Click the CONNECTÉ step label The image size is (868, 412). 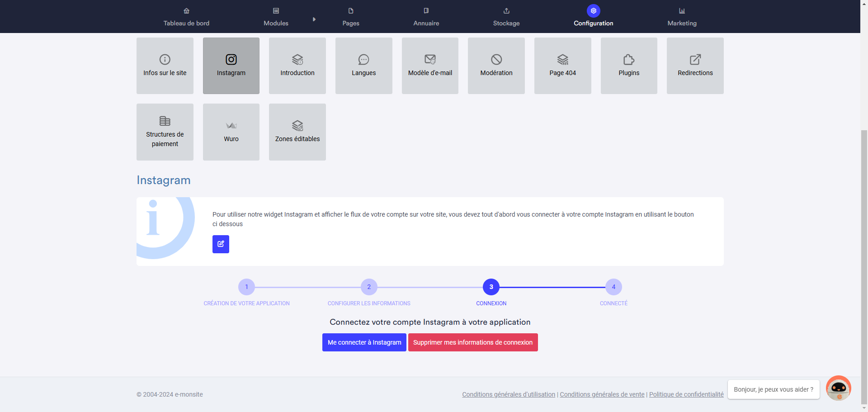[x=613, y=303]
